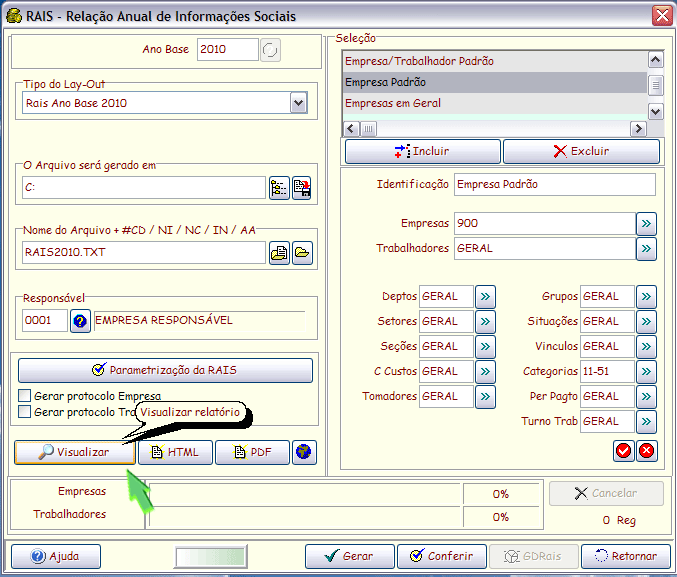Click the RAIS title bar app icon
677x577 pixels.
point(14,16)
